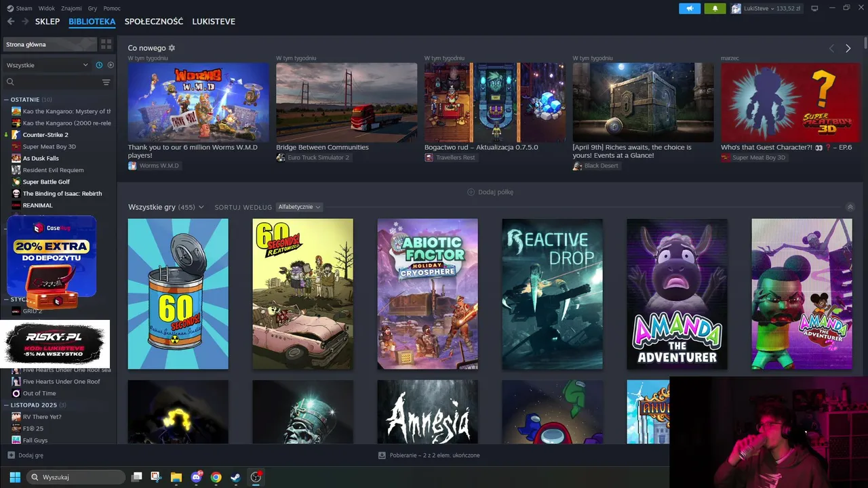Click the Dodaj półkę label
868x488 pixels.
coord(496,192)
